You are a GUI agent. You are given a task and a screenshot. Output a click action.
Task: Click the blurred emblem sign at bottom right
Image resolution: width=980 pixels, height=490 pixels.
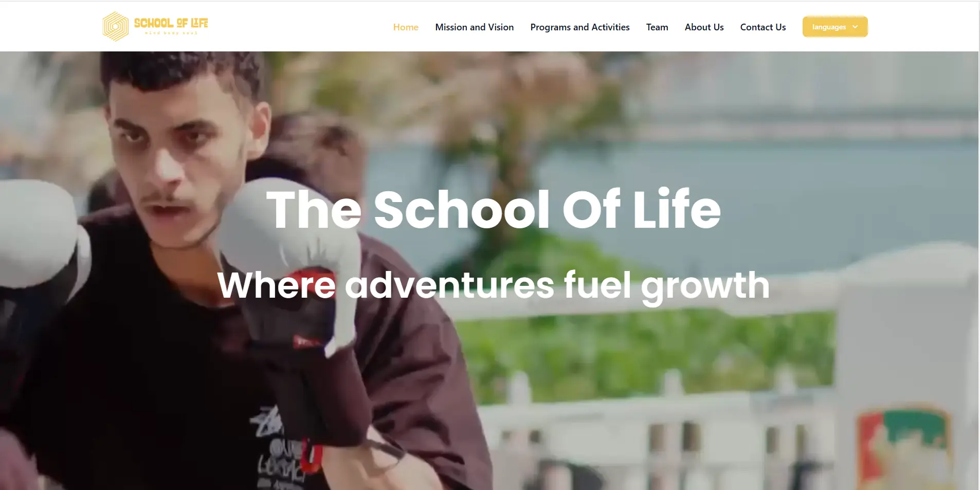pyautogui.click(x=903, y=446)
